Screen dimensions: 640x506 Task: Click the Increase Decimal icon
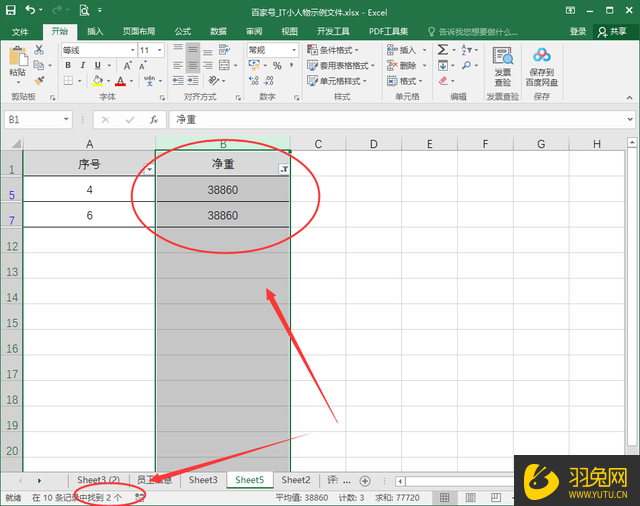(x=253, y=80)
